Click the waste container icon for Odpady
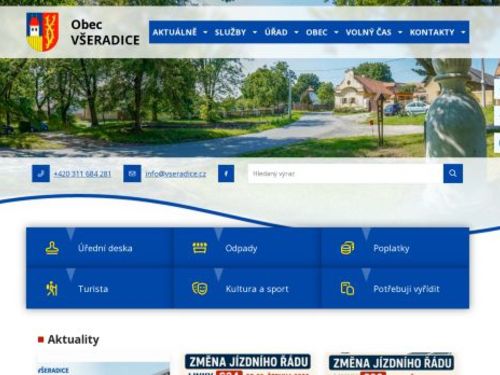Screen dimensions: 500x375 [200, 248]
